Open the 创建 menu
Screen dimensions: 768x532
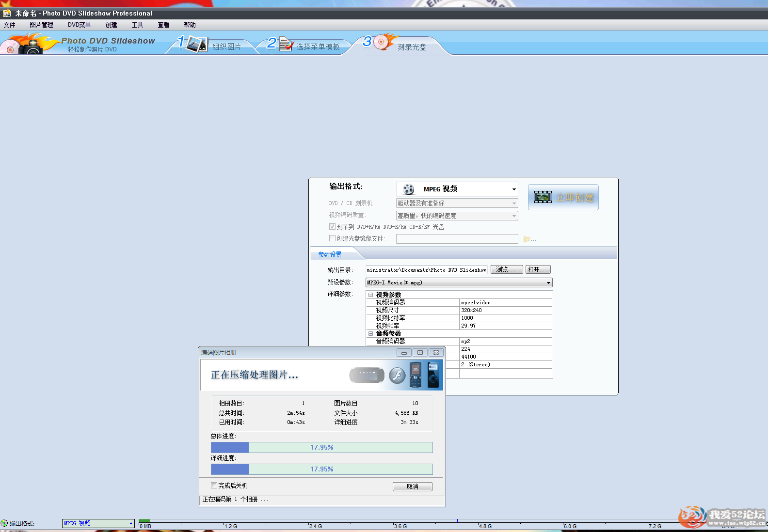pos(111,25)
